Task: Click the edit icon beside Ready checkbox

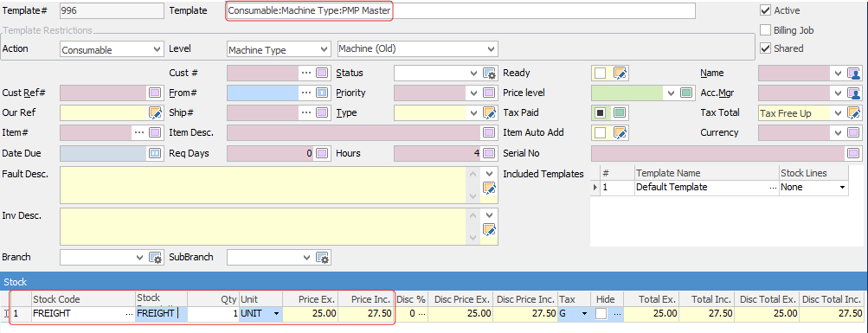Action: [620, 73]
